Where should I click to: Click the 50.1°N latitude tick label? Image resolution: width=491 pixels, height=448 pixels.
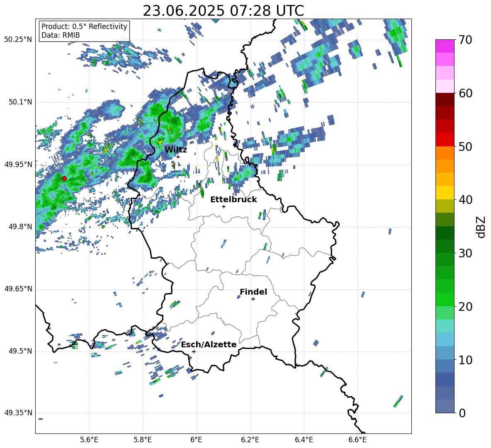click(20, 102)
